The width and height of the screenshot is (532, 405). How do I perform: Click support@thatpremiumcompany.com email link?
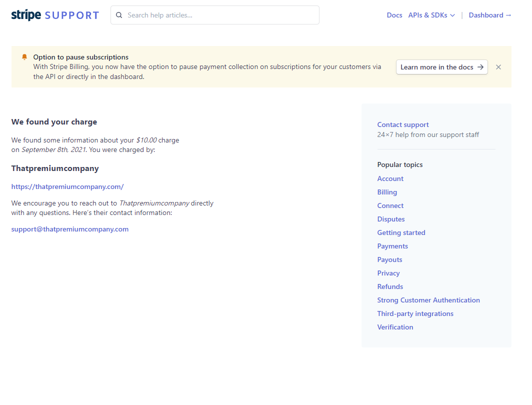coord(70,229)
